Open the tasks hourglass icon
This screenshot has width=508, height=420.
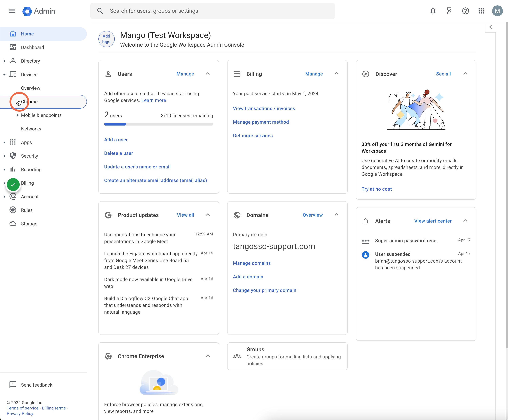[x=449, y=11]
